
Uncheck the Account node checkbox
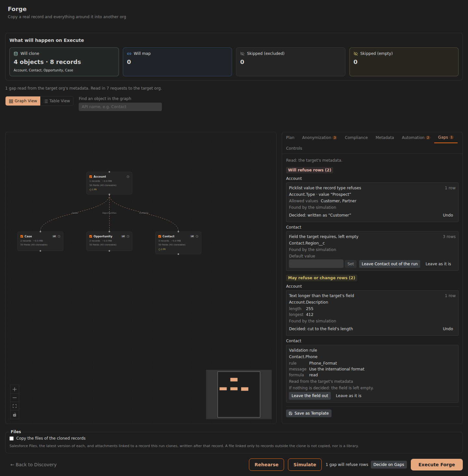click(91, 177)
